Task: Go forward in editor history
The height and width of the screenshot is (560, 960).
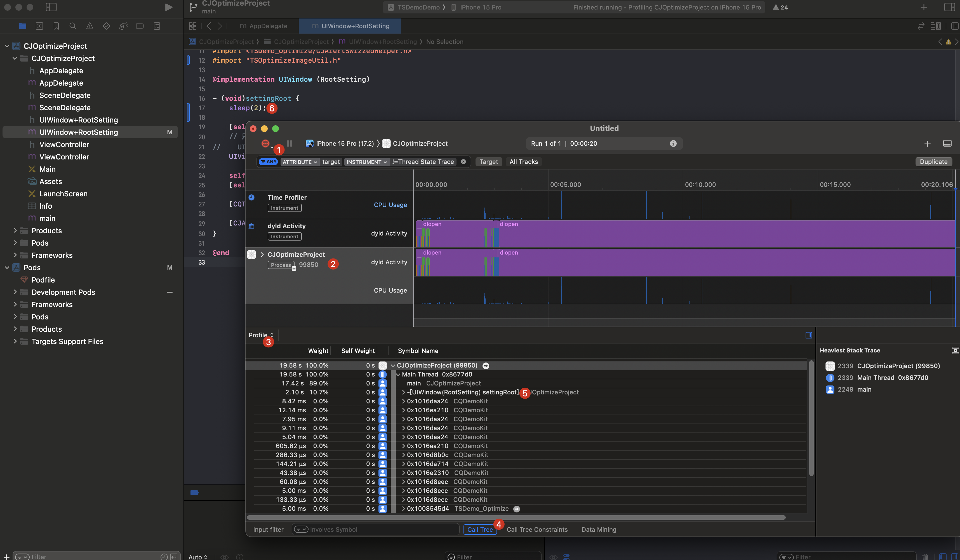Action: [219, 26]
